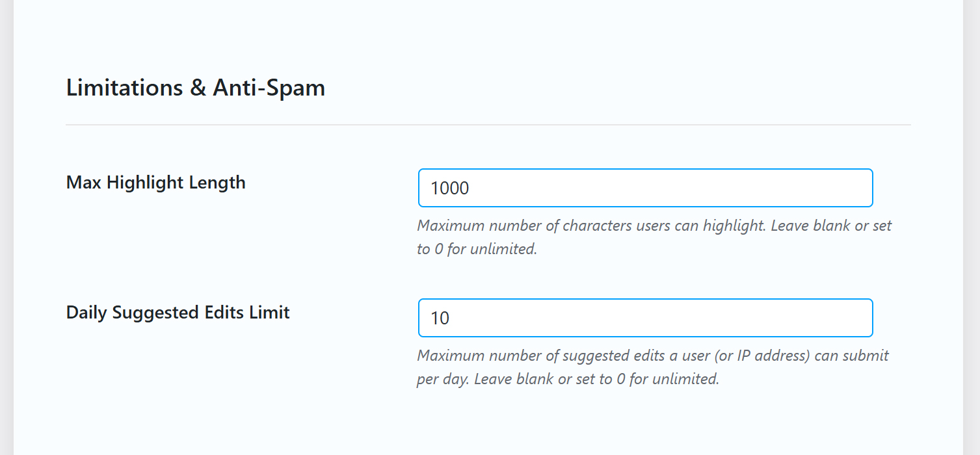The width and height of the screenshot is (980, 455).
Task: Click the divider line under section heading
Action: click(x=488, y=124)
